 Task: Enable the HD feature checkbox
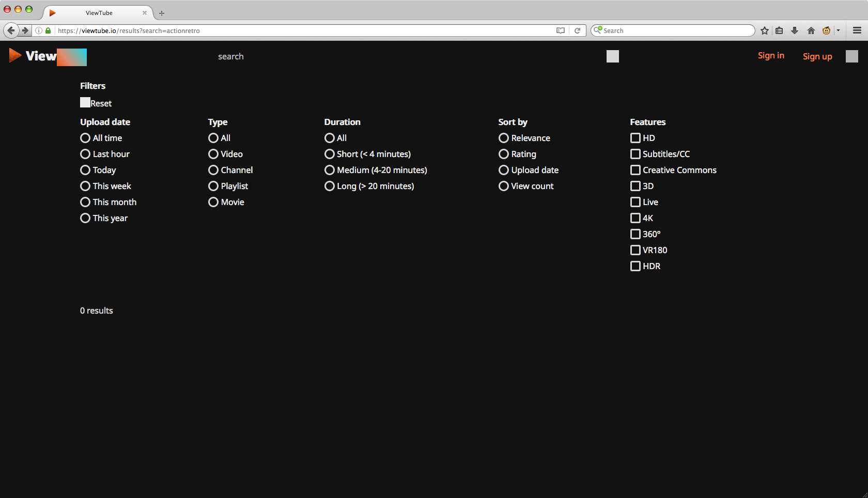coord(636,138)
